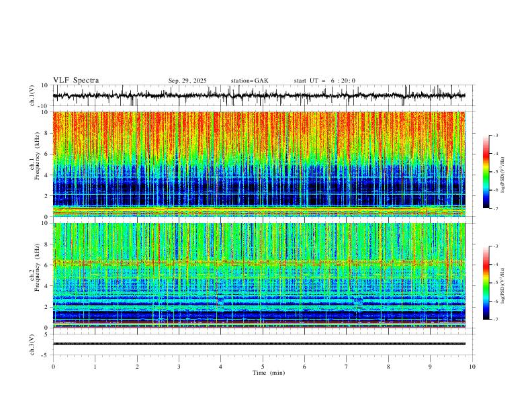Click time axis tick label "3"

(x=179, y=367)
